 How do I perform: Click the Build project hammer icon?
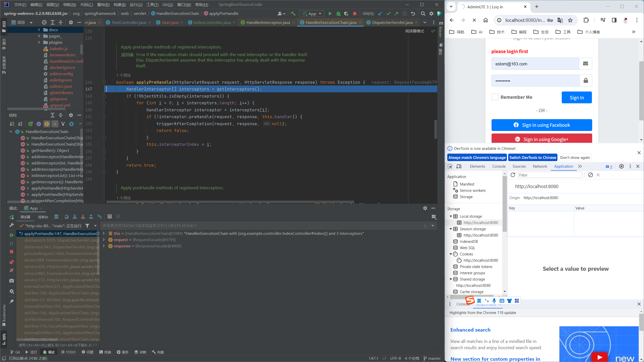(293, 14)
